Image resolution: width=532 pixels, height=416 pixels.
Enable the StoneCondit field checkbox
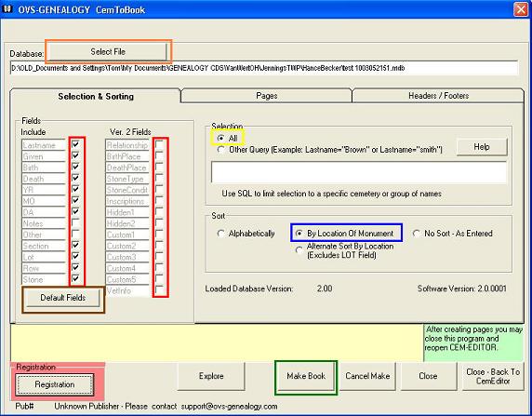[x=159, y=189]
